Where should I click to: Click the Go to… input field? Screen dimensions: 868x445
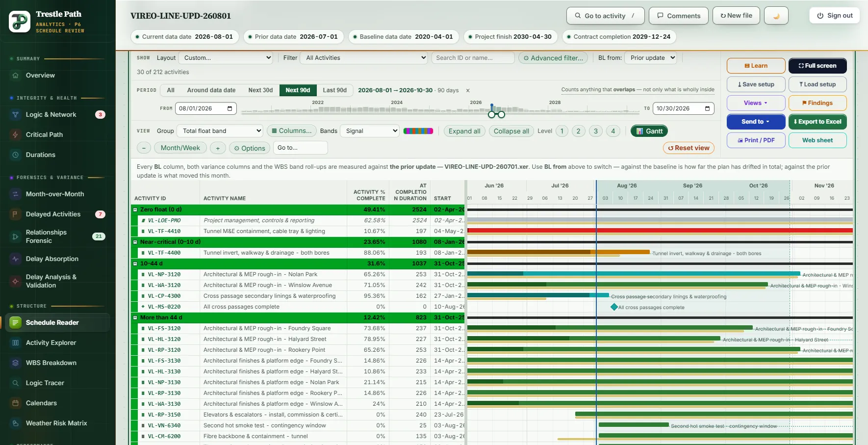[x=300, y=148]
